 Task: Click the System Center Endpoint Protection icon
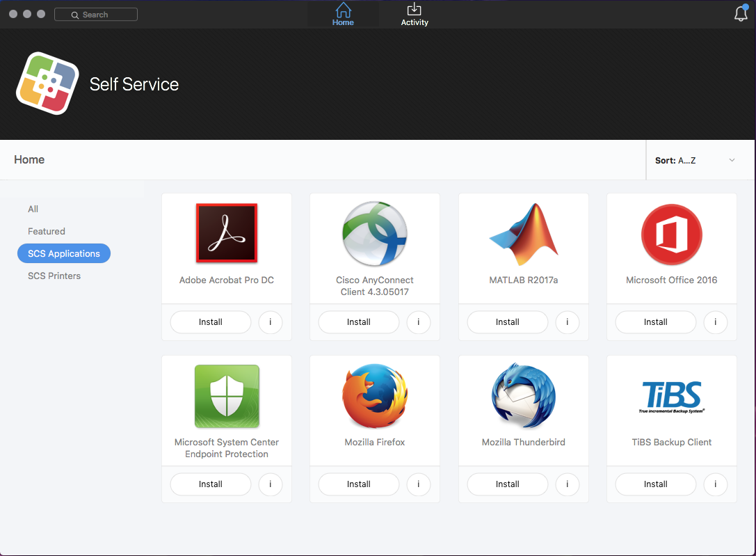(x=227, y=396)
